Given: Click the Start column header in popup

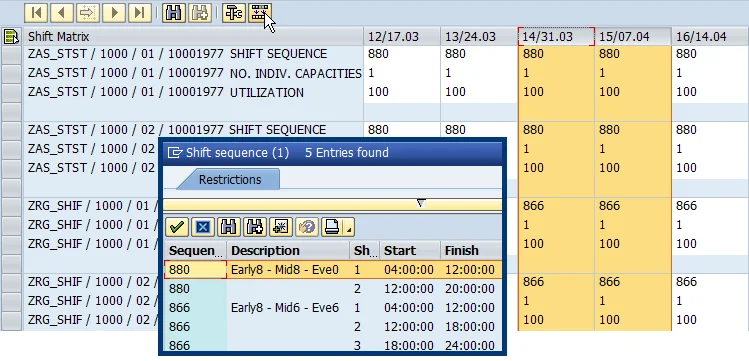Looking at the screenshot, I should coord(410,251).
